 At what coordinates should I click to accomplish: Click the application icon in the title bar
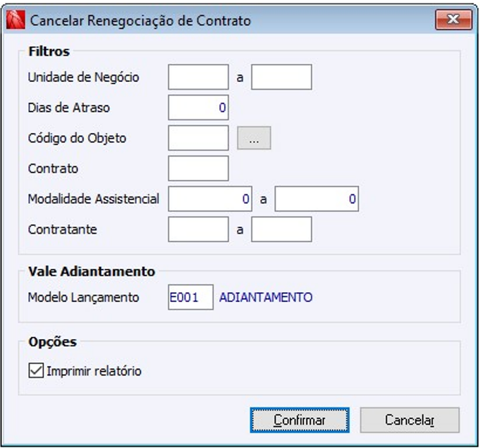(x=15, y=21)
